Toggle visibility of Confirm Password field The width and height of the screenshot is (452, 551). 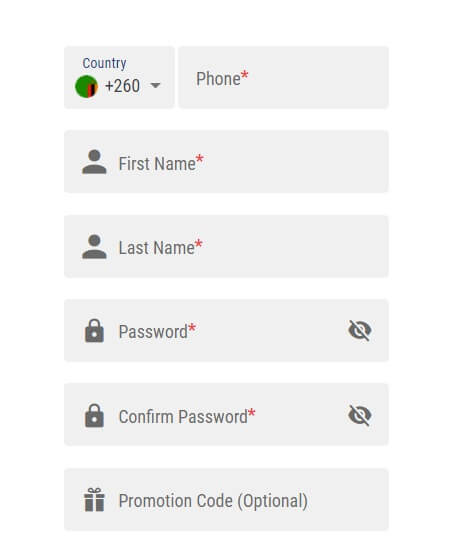tap(360, 415)
